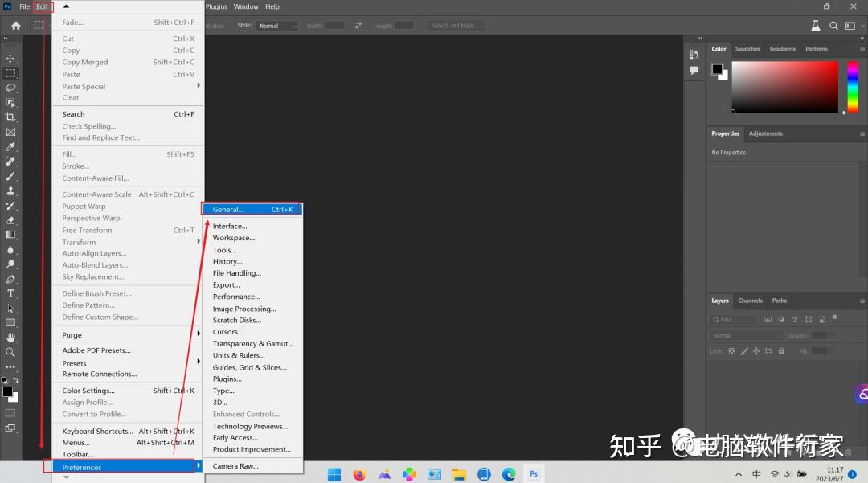Image resolution: width=868 pixels, height=483 pixels.
Task: Select the Object Selection tool
Action: pos(10,102)
